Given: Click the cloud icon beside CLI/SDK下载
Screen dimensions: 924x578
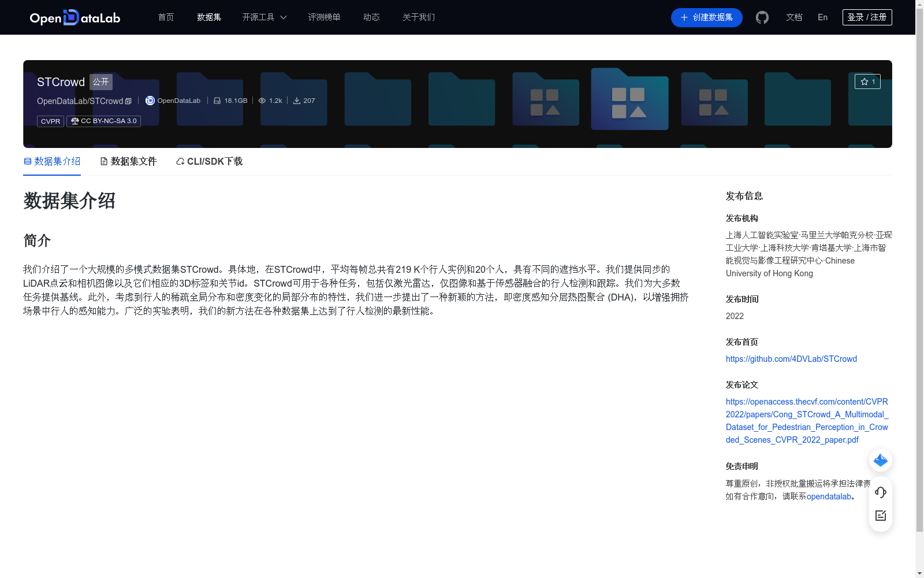Looking at the screenshot, I should [x=180, y=161].
